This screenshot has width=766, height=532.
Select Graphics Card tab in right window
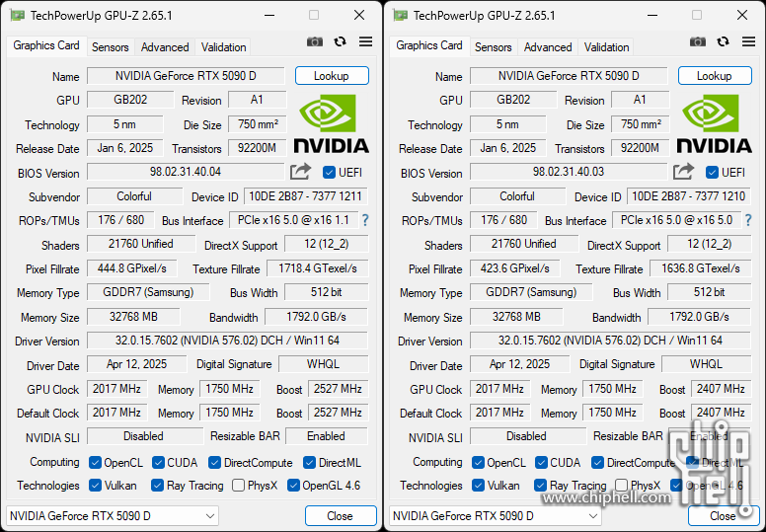429,46
